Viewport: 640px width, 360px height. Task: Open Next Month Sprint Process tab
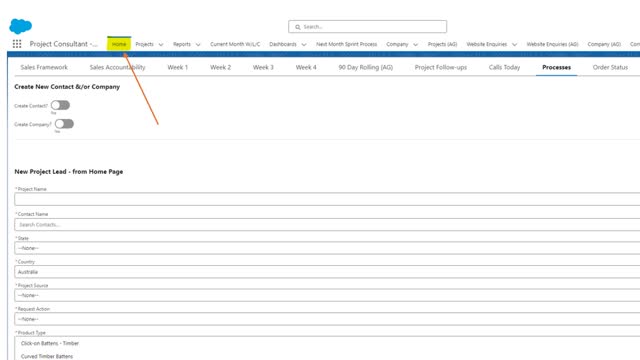(347, 44)
